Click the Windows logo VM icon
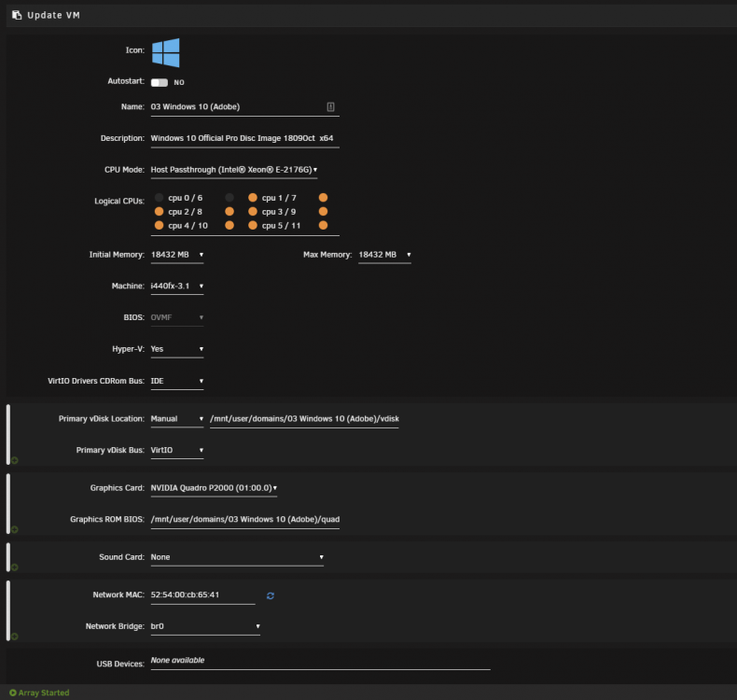 (165, 52)
